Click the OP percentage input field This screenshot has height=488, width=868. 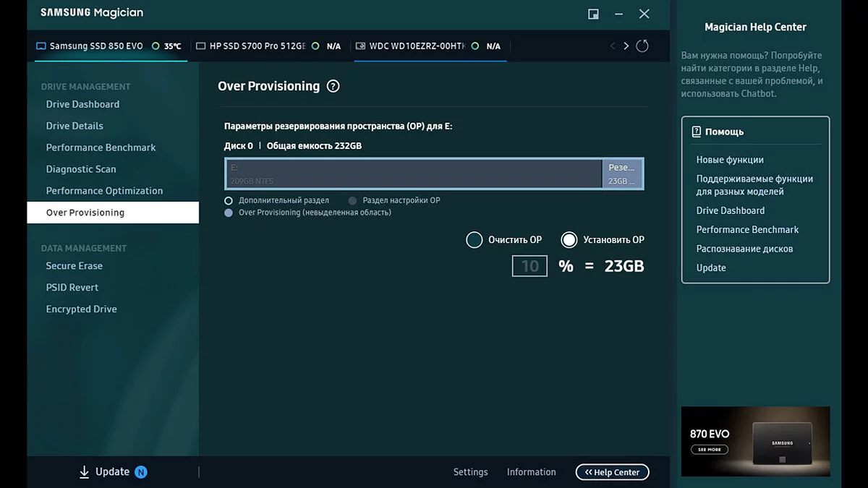click(x=530, y=266)
